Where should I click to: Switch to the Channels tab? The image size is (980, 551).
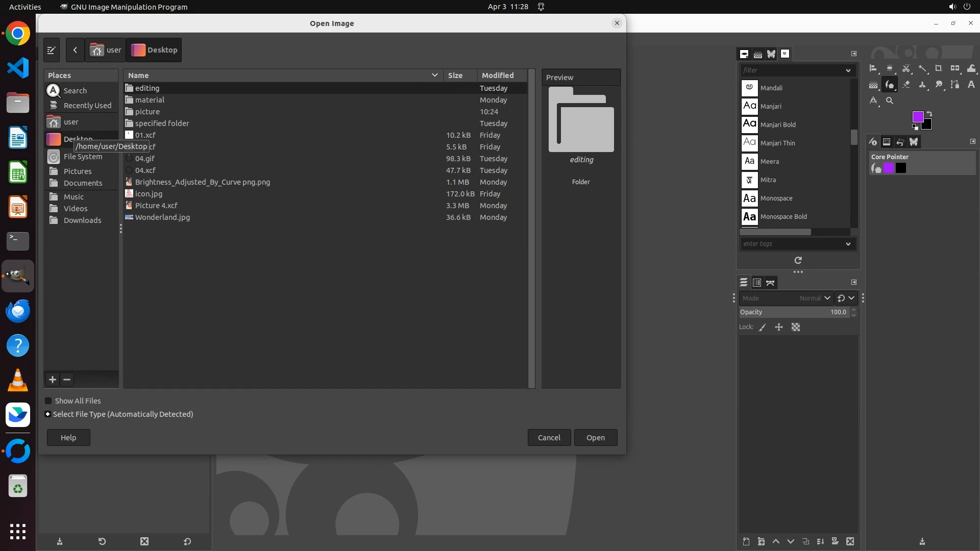pos(757,283)
